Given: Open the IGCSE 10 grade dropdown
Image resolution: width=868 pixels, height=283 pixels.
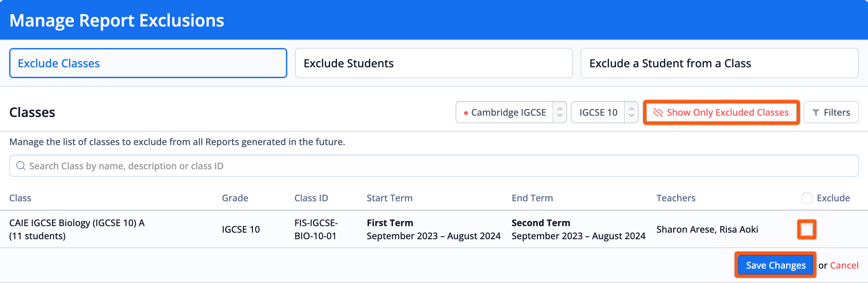Looking at the screenshot, I should click(x=598, y=112).
